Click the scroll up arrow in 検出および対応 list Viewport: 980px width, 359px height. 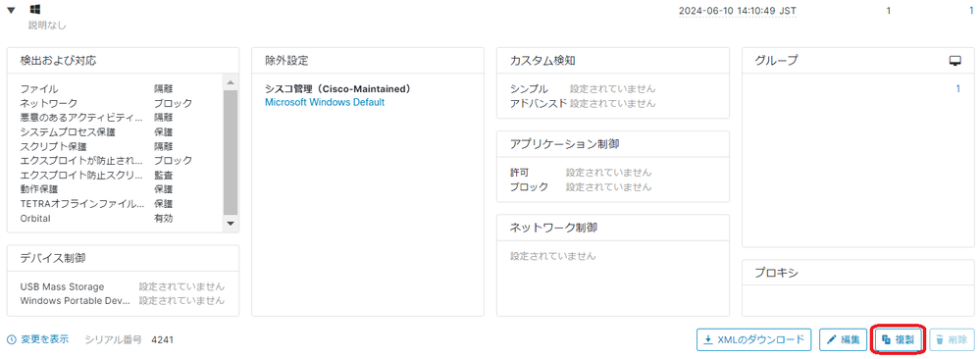click(230, 82)
